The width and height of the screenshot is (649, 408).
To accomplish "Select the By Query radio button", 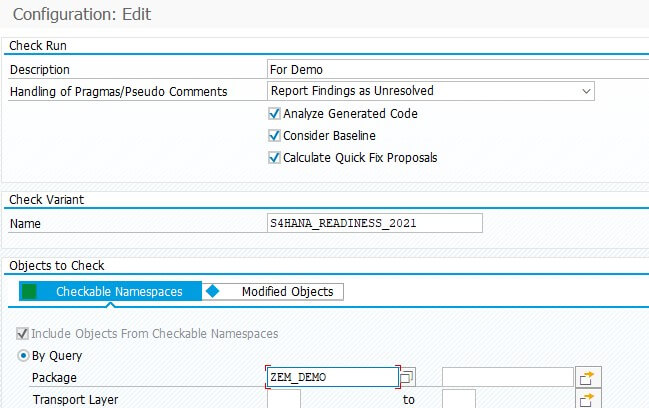I will (x=23, y=355).
